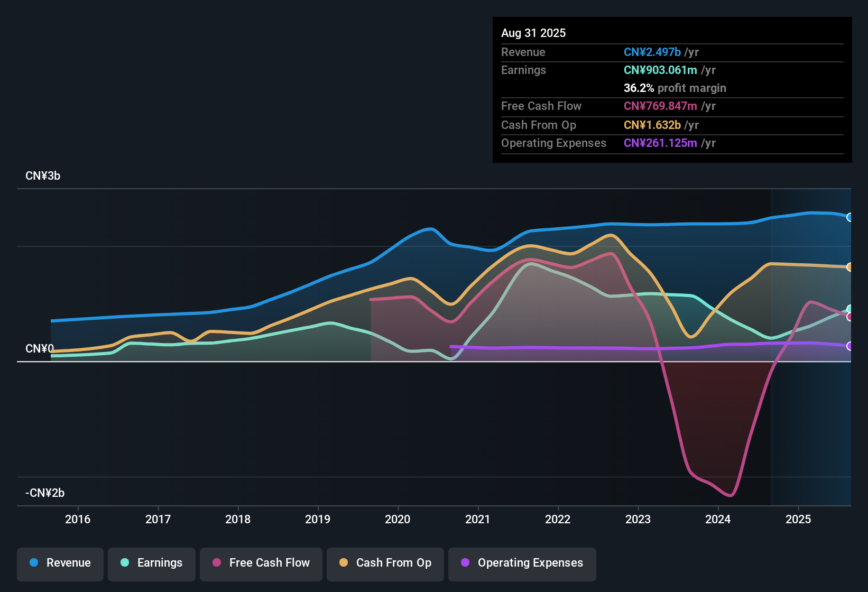Click the CN¥2.497b revenue value link
Screen dimensions: 868x592
pos(652,52)
